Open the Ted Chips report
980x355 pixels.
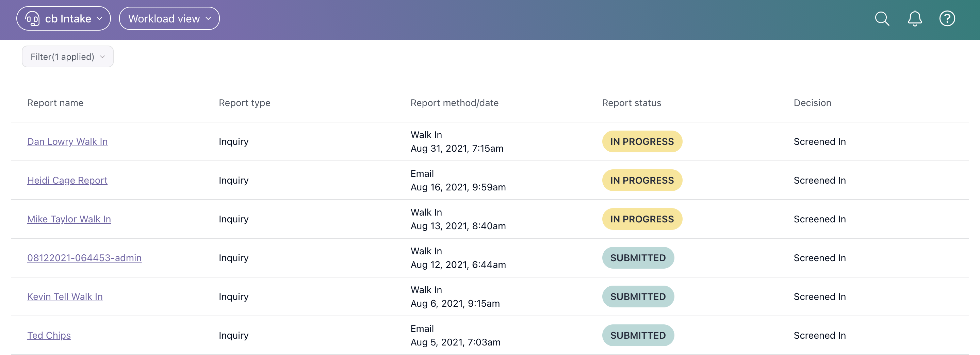tap(49, 335)
